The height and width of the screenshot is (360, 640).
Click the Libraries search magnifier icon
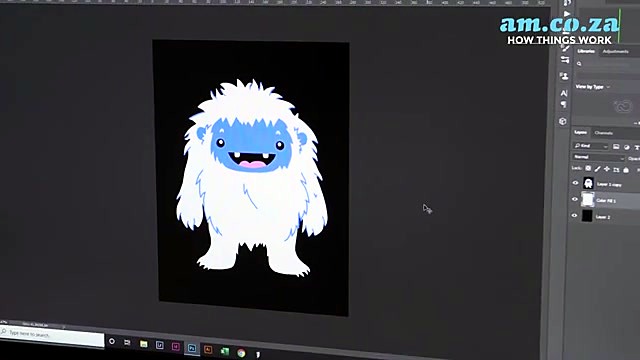tap(579, 64)
